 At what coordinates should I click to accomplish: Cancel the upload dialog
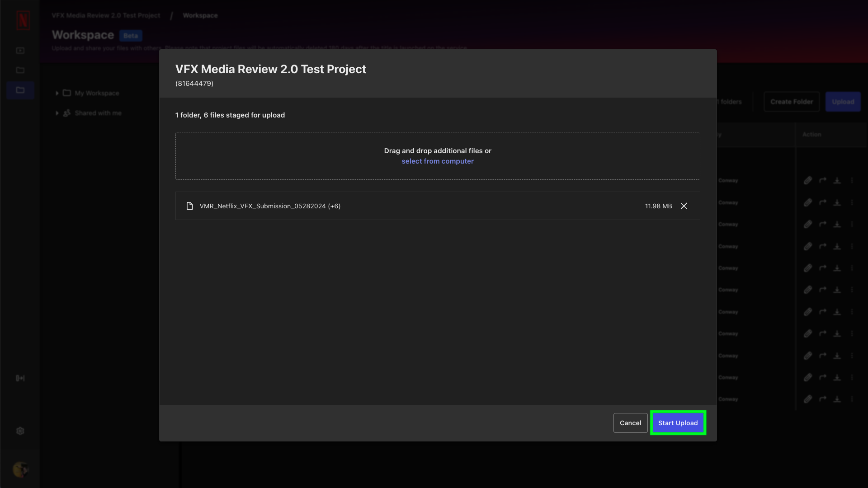(x=630, y=423)
